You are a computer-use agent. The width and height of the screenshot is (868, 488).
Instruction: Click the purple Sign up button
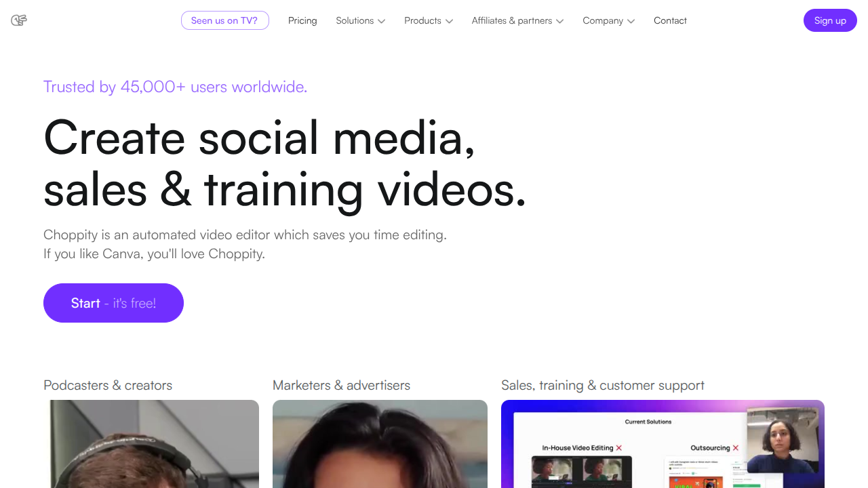click(x=830, y=20)
